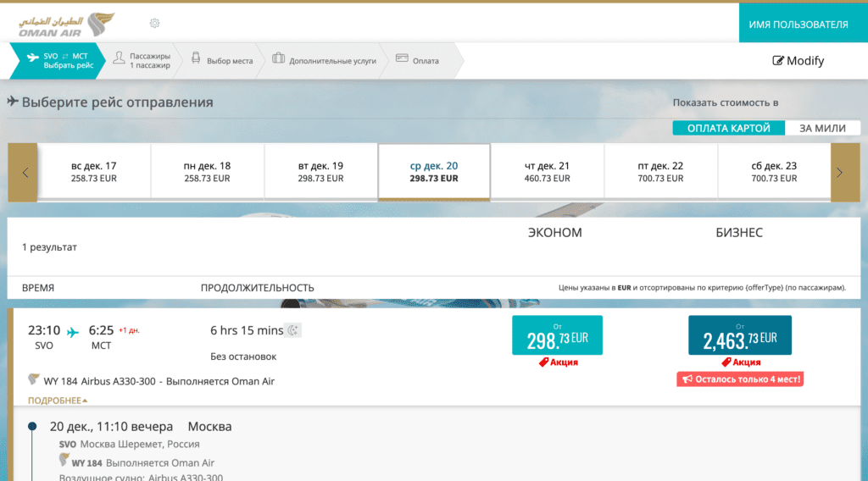Viewport: 868px width, 481px height.
Task: Go to Дополнительные услуги step
Action: (325, 60)
